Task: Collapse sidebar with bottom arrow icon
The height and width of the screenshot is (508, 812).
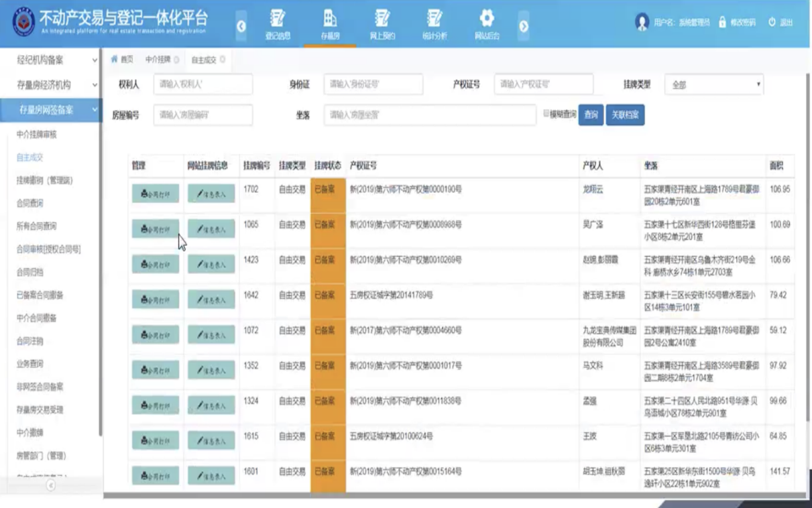Action: click(x=51, y=485)
